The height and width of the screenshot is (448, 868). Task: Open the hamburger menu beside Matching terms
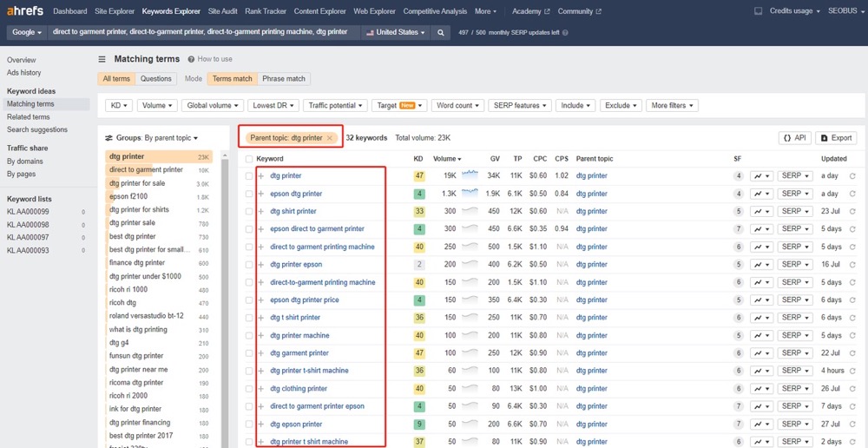point(102,59)
